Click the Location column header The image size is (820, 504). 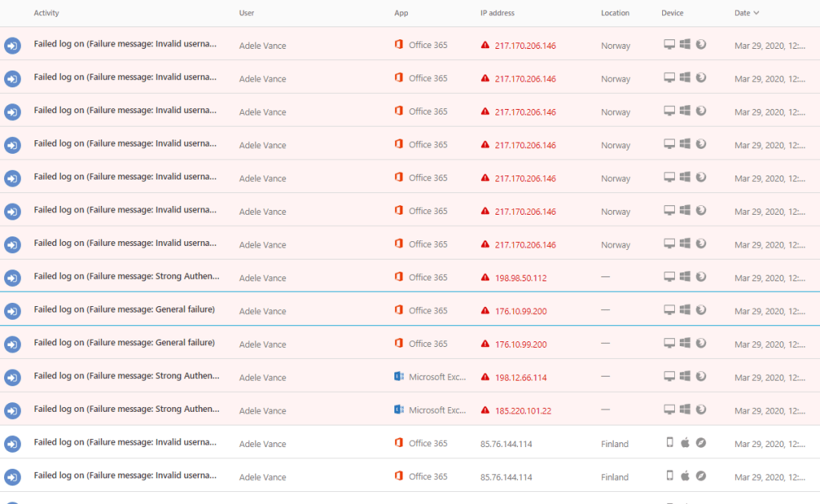(615, 13)
